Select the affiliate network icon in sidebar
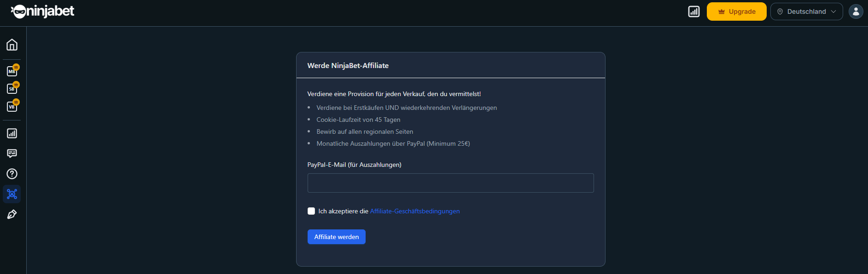 pyautogui.click(x=12, y=194)
